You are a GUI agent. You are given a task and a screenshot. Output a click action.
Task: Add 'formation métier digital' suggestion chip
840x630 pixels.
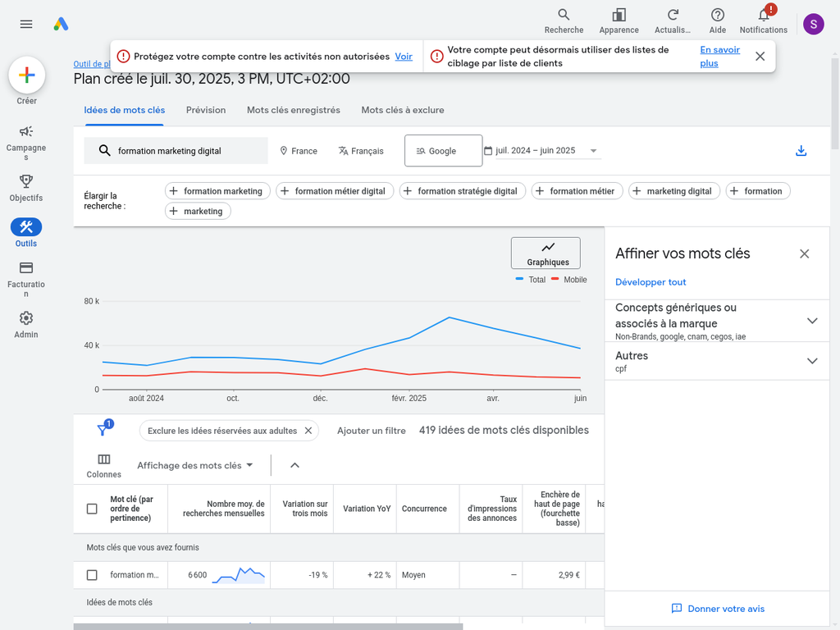coord(335,191)
